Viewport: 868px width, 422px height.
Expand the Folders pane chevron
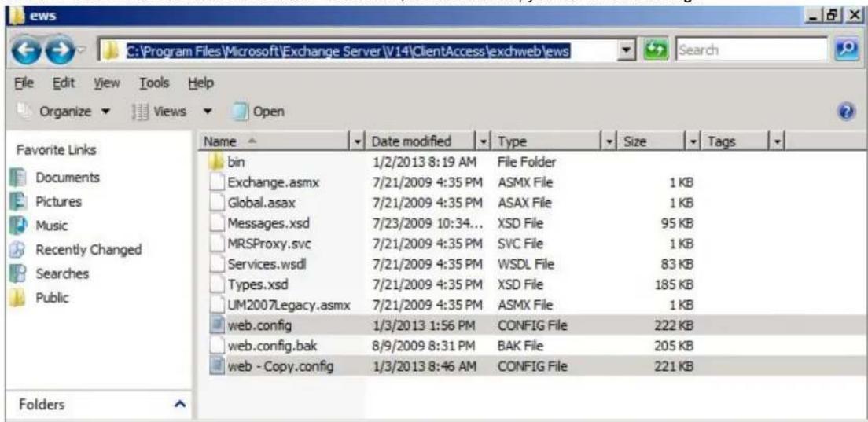tap(178, 404)
